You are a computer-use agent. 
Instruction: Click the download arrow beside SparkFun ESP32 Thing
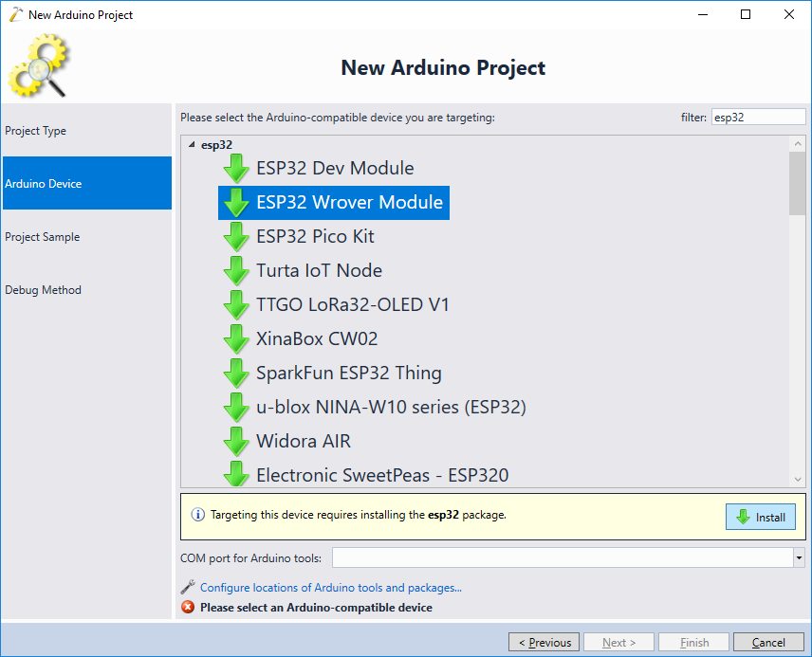(236, 374)
